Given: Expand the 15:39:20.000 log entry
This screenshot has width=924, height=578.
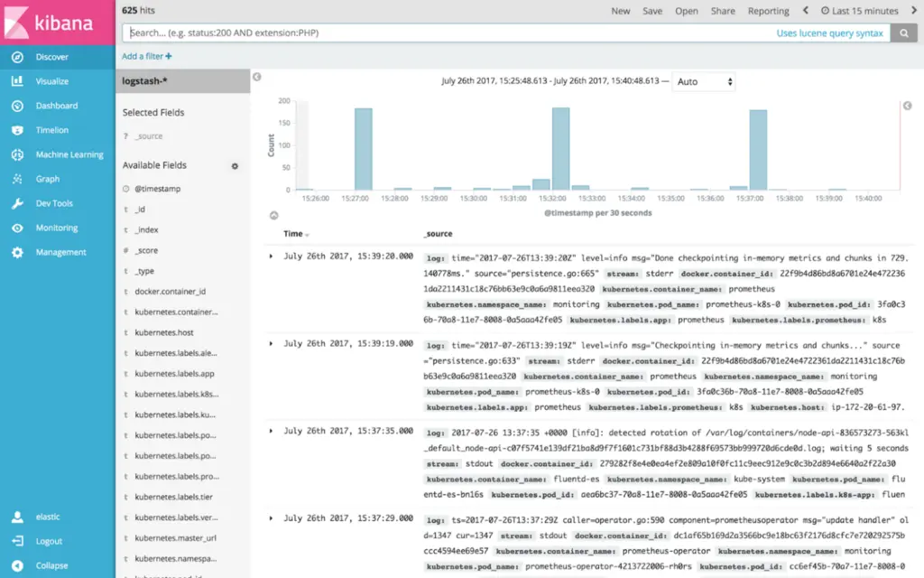Looking at the screenshot, I should 272,256.
